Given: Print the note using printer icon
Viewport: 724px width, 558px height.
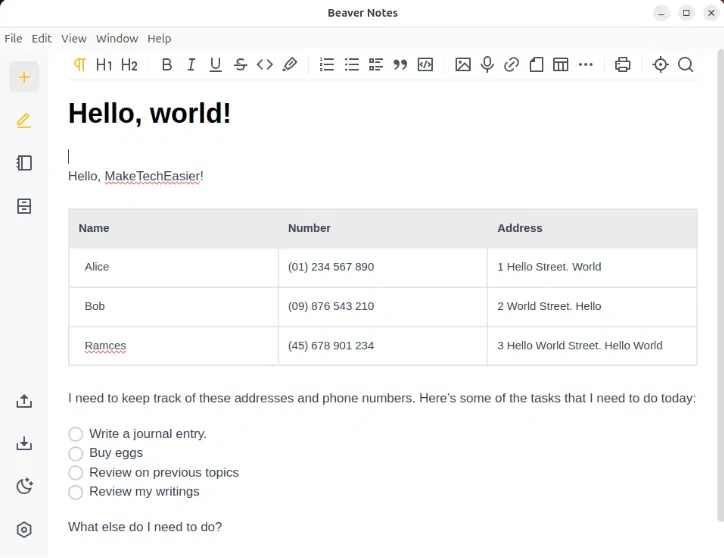Looking at the screenshot, I should 623,65.
